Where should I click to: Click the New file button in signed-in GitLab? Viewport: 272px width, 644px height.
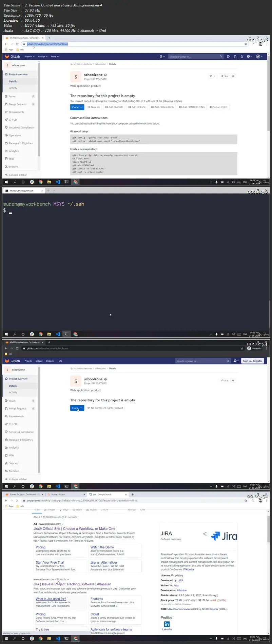pyautogui.click(x=94, y=107)
